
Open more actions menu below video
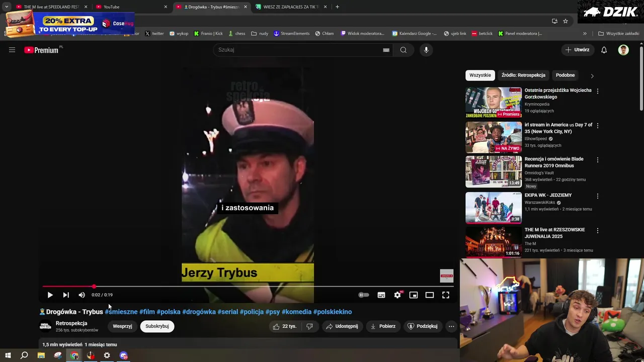tap(451, 326)
